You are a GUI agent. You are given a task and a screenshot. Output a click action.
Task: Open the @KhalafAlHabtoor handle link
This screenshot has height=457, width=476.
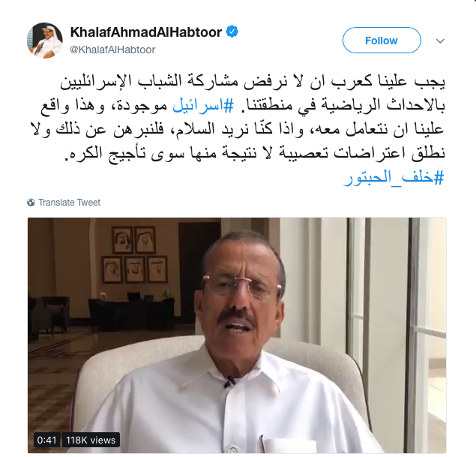point(112,50)
